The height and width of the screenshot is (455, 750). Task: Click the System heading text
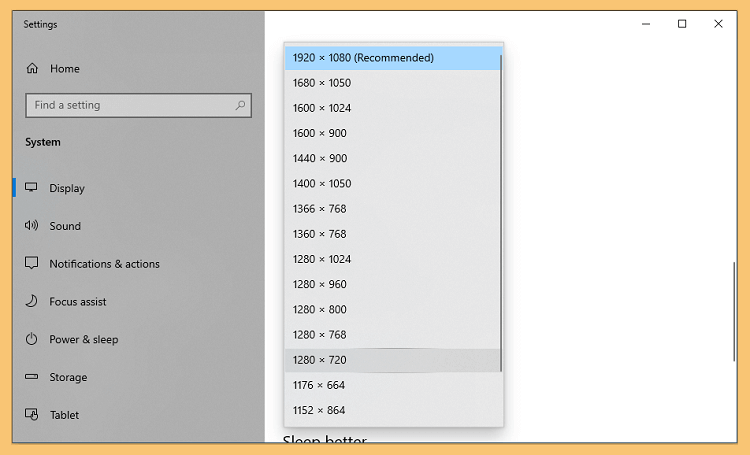pos(43,142)
